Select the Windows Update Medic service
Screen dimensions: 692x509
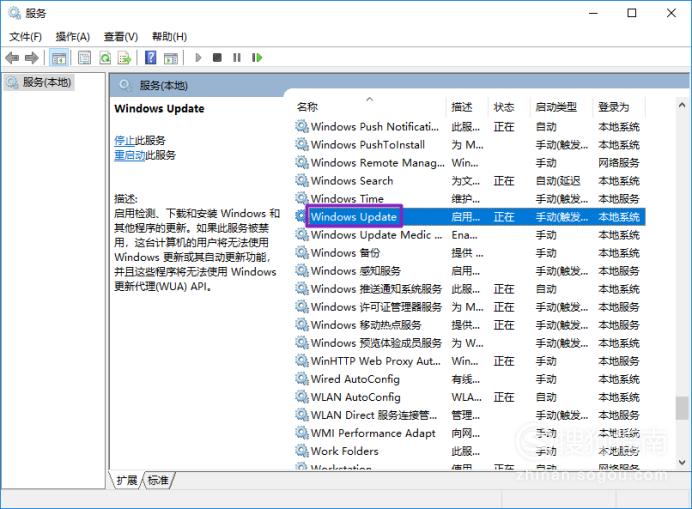[x=470, y=235]
